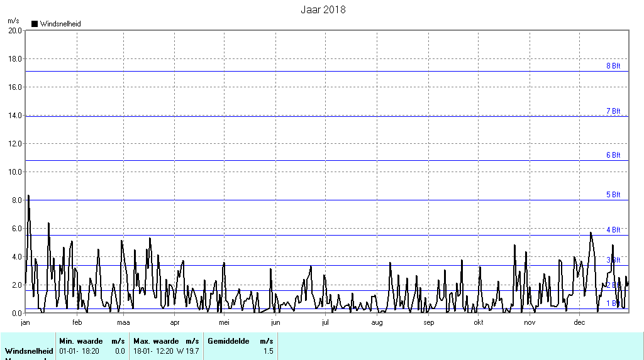
Task: Click the maa label on the x-axis
Action: [124, 322]
